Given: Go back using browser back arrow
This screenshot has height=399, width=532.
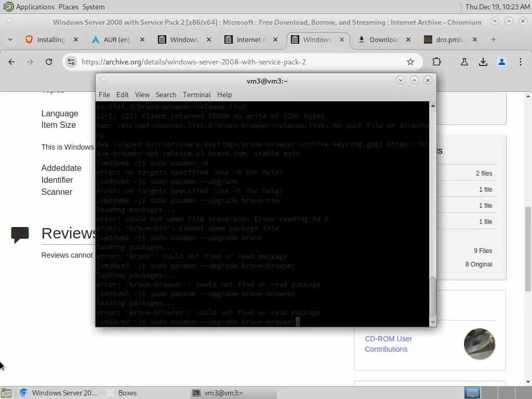Looking at the screenshot, I should click(x=11, y=62).
